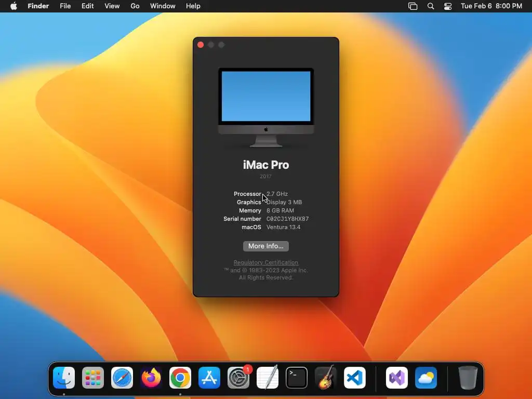
Task: Click the serial number C02CJ1Y8HX87
Action: 288,219
